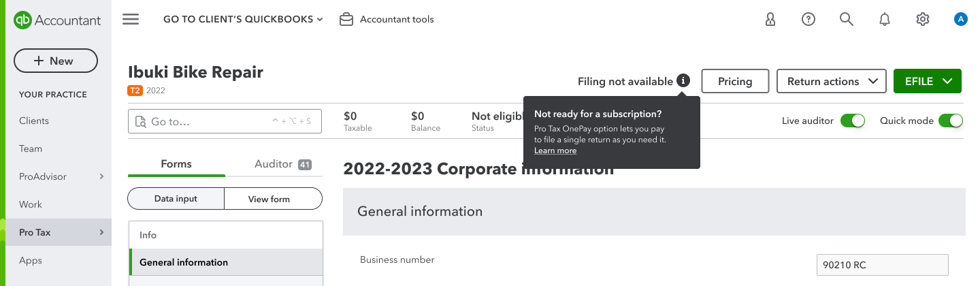Expand Go to client's QuickBooks dropdown
Viewport: 980px width, 286px height.
243,19
